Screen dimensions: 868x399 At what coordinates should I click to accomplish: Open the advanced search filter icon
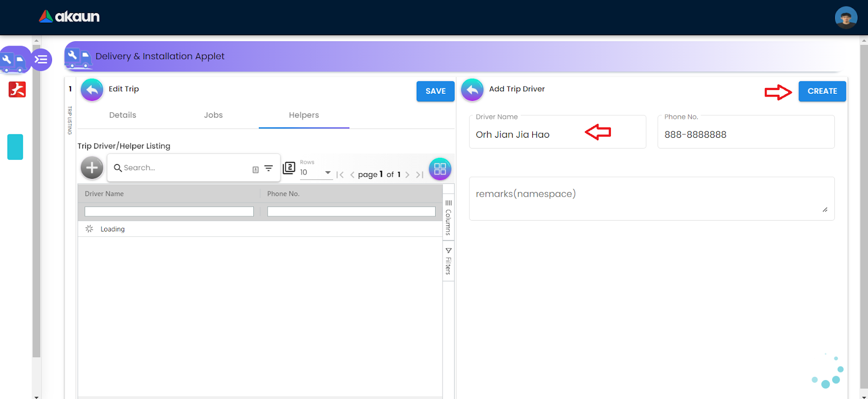pos(269,168)
